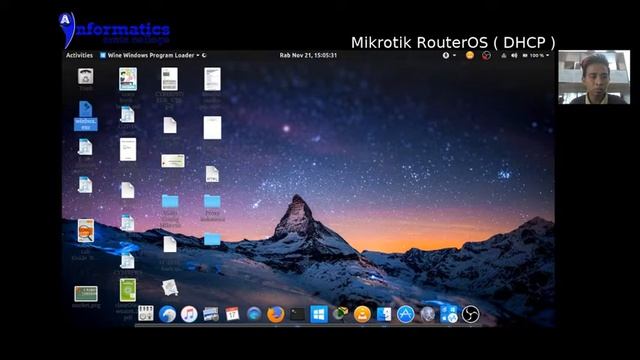
Task: Select the magazine cover PDF thumbnail on desktop
Action: 128,79
